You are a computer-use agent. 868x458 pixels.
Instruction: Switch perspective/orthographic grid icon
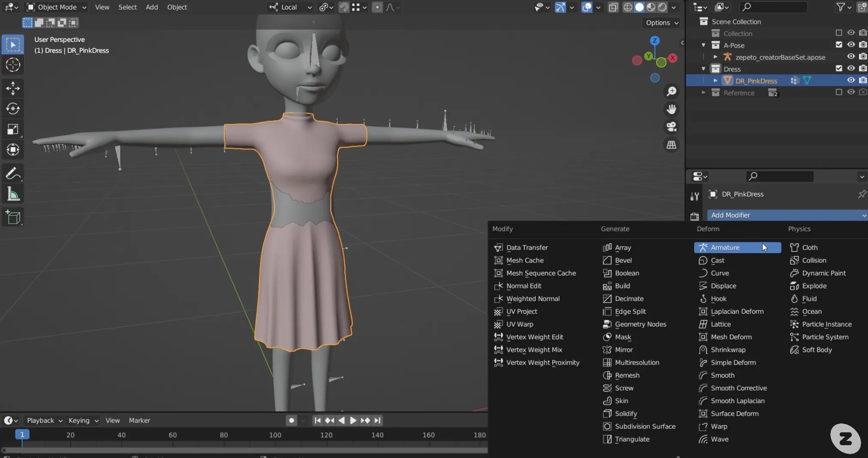[671, 145]
